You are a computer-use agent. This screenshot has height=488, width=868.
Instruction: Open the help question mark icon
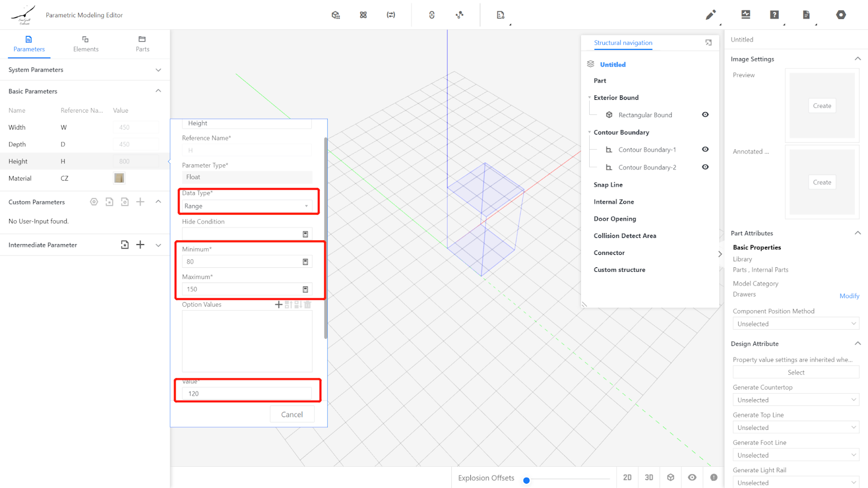click(774, 15)
